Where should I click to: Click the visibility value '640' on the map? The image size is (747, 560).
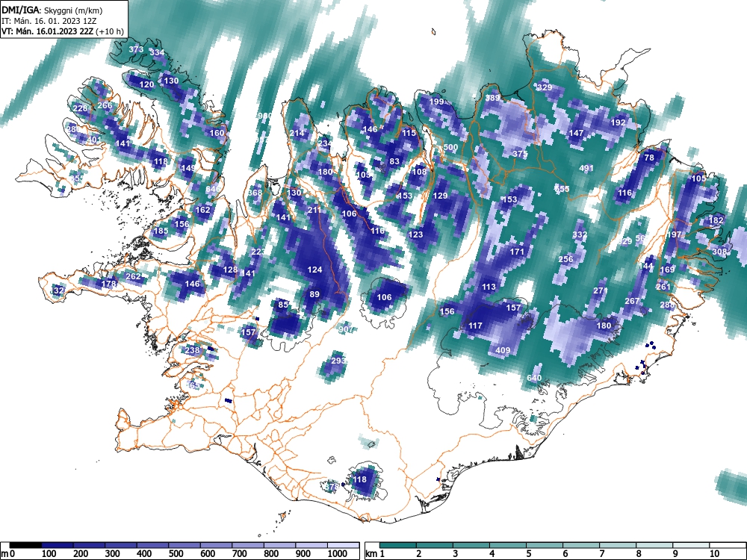(534, 378)
